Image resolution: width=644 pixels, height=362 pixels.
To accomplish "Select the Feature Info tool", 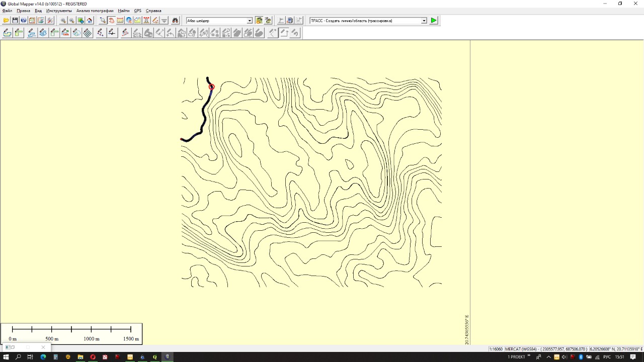I will pyautogui.click(x=129, y=21).
